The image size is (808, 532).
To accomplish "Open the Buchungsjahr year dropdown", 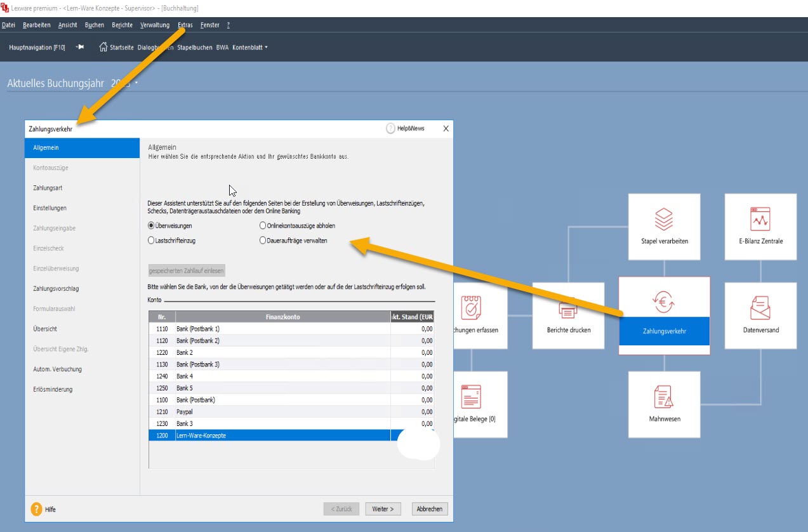I will pyautogui.click(x=136, y=83).
